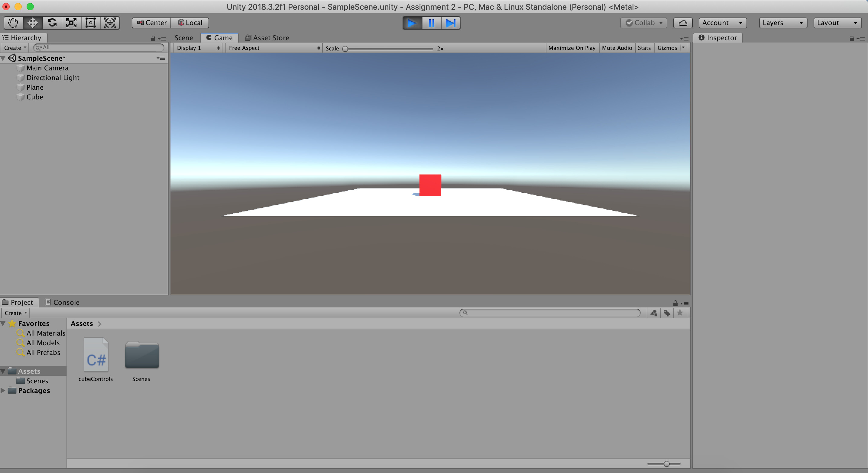Switch to the Scene tab
Screen dimensions: 868x473
coord(184,38)
